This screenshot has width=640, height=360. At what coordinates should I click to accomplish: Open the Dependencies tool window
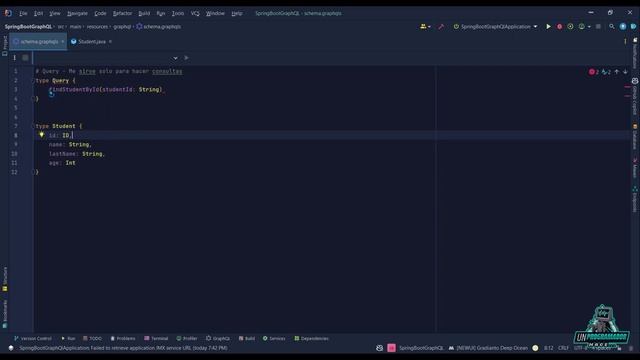click(x=311, y=338)
